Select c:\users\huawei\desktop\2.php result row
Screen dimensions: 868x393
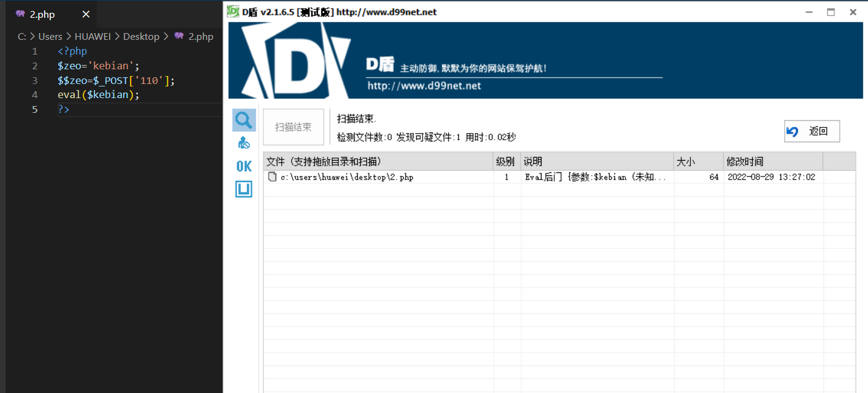pyautogui.click(x=559, y=177)
